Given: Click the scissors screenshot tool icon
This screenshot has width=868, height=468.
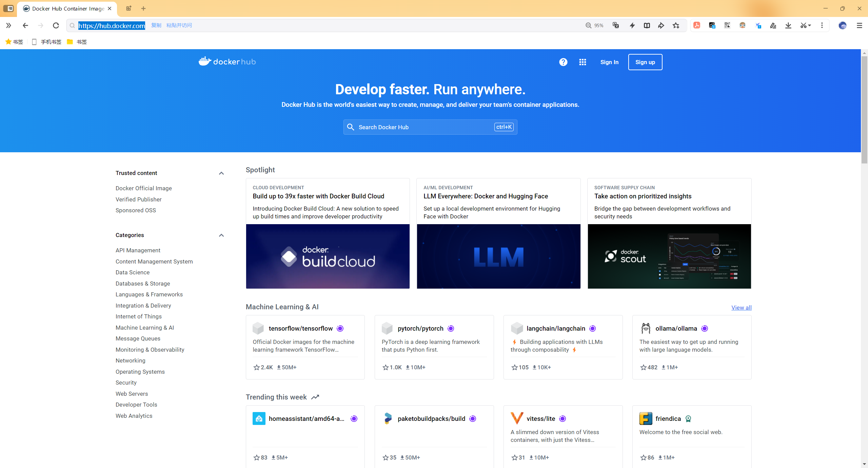Looking at the screenshot, I should tap(803, 25).
